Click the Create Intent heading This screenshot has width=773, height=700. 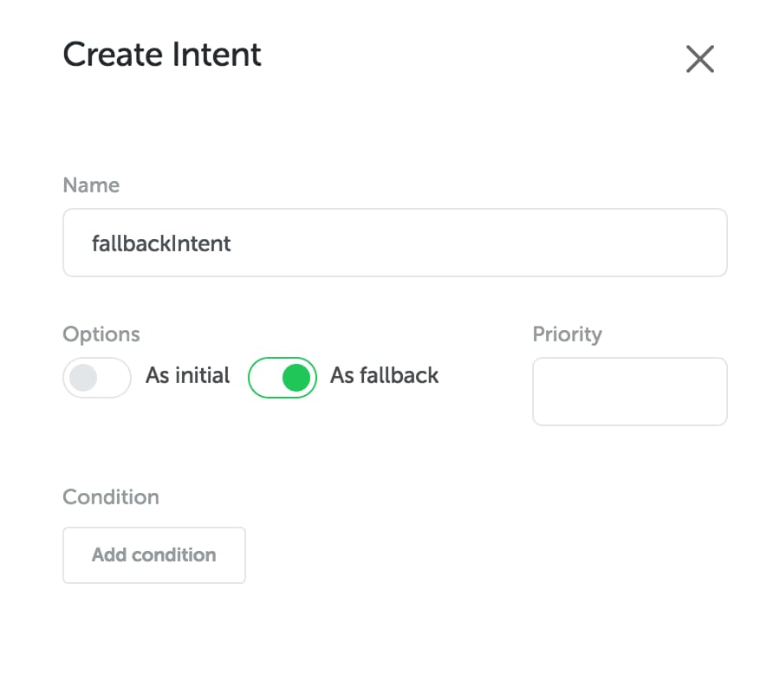pos(162,55)
